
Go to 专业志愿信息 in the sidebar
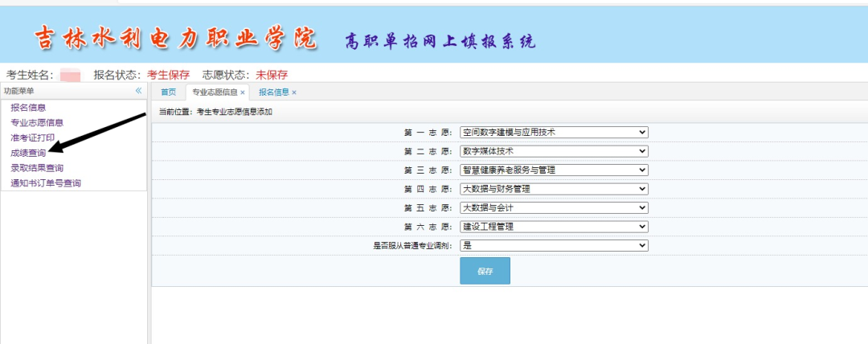(x=37, y=123)
